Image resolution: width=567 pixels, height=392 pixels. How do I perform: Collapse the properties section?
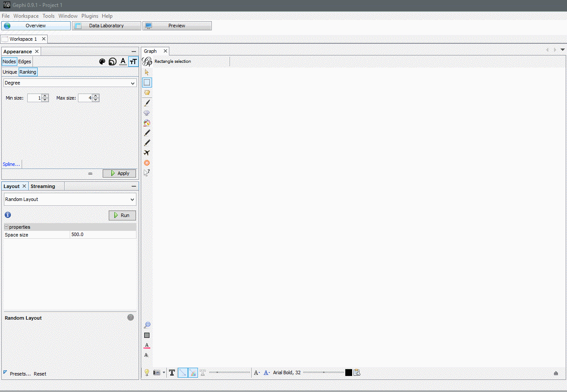pyautogui.click(x=6, y=227)
